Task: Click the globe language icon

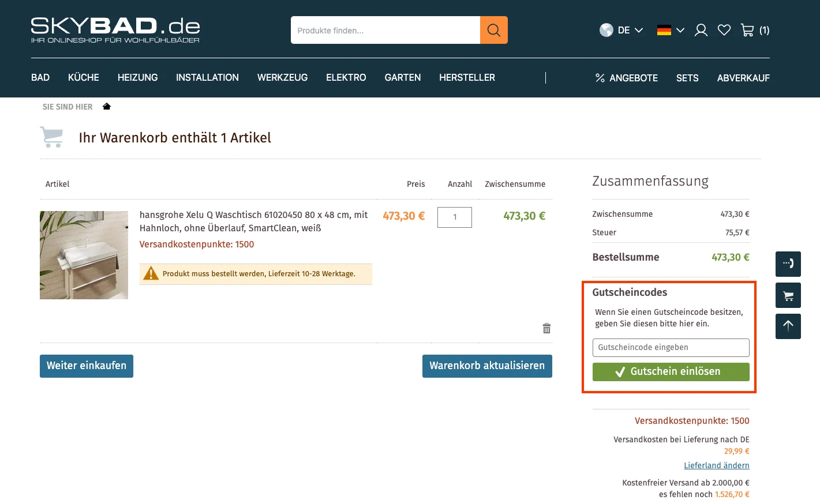Action: pos(606,30)
